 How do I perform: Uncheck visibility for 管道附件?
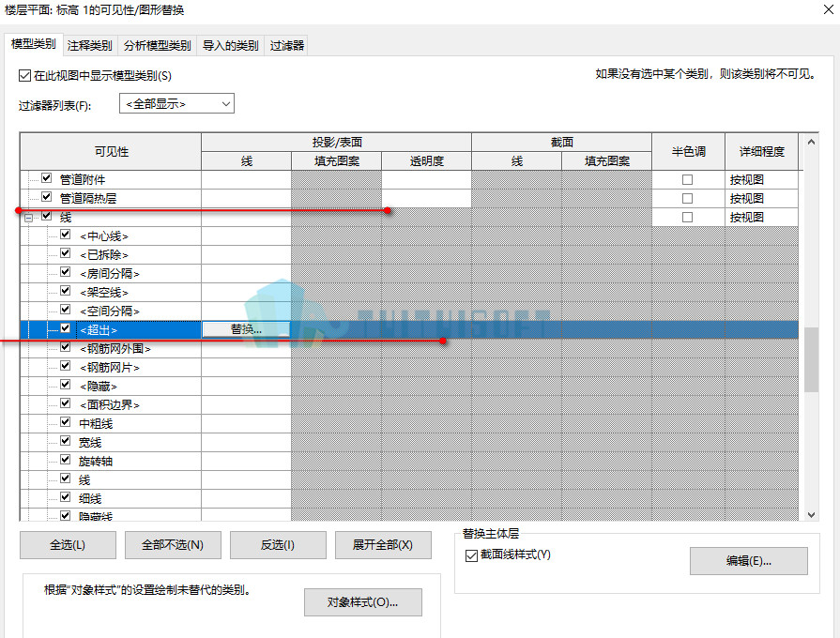coord(47,178)
